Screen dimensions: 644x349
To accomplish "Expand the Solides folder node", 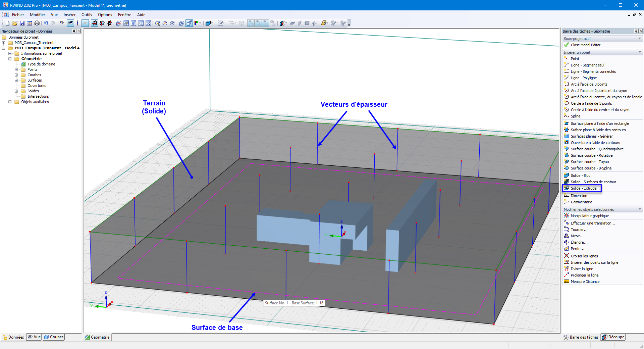I will pos(16,91).
